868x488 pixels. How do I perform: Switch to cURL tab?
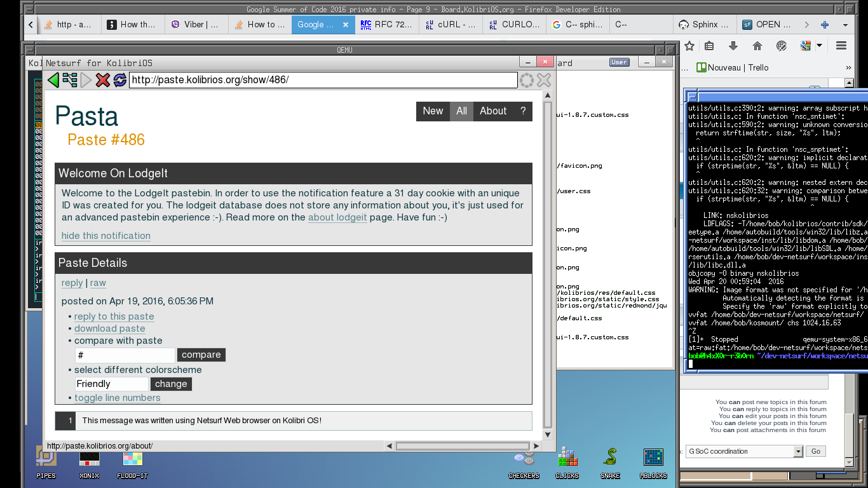tap(451, 25)
